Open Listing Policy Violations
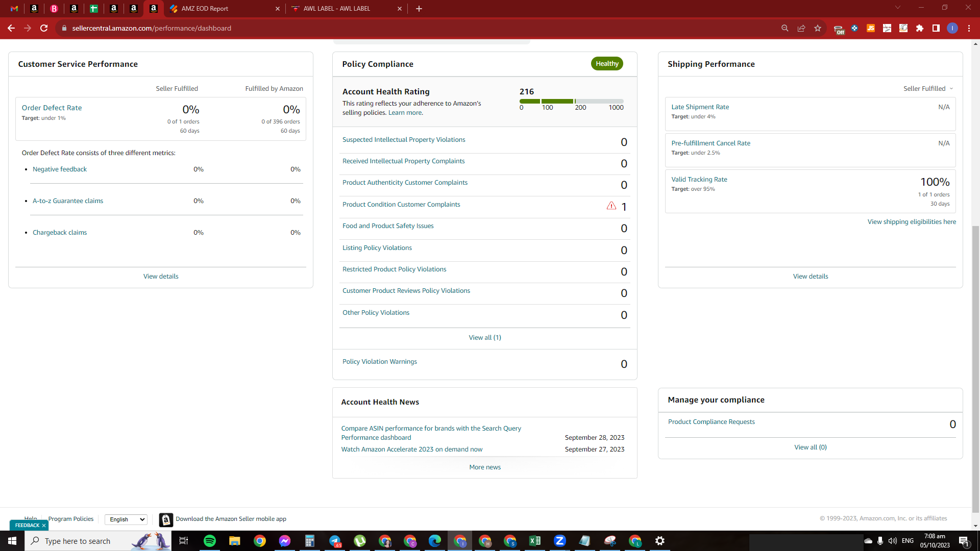The image size is (980, 551). point(377,248)
